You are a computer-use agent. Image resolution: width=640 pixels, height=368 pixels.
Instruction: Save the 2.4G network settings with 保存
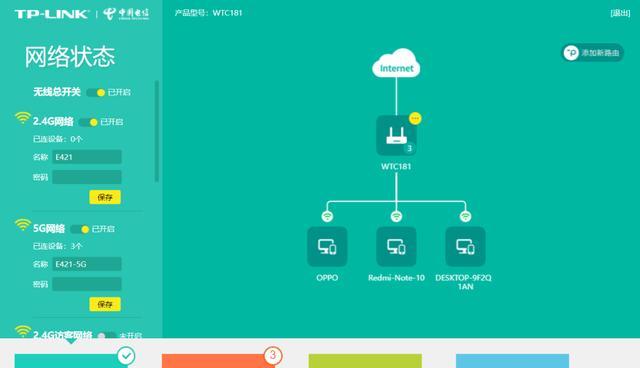point(105,197)
